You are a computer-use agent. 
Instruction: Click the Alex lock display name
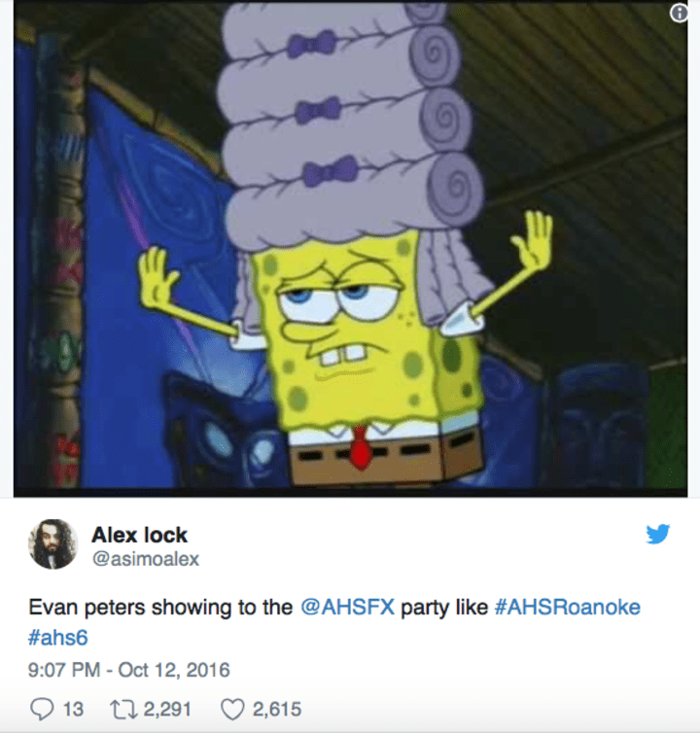[x=139, y=535]
